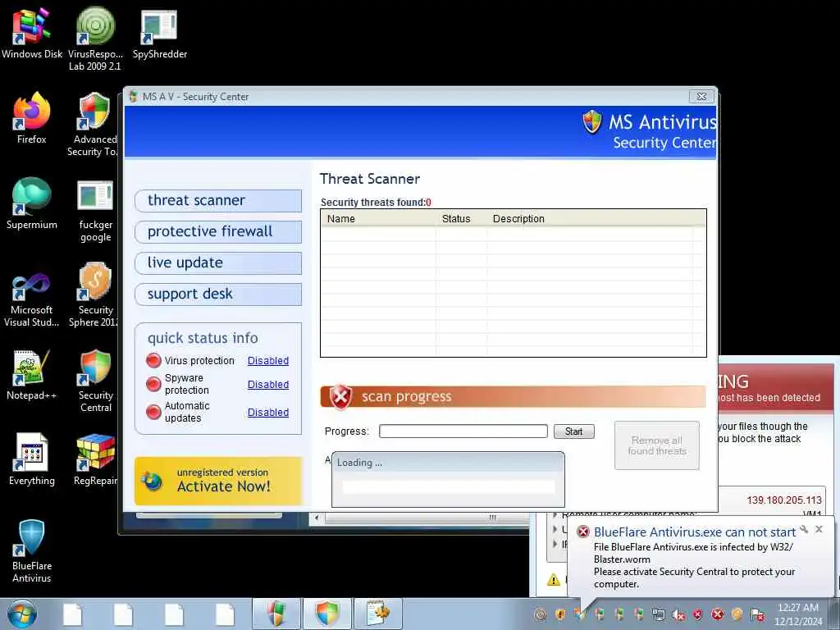Viewport: 840px width, 630px height.
Task: Click the Start scan button
Action: (x=573, y=431)
